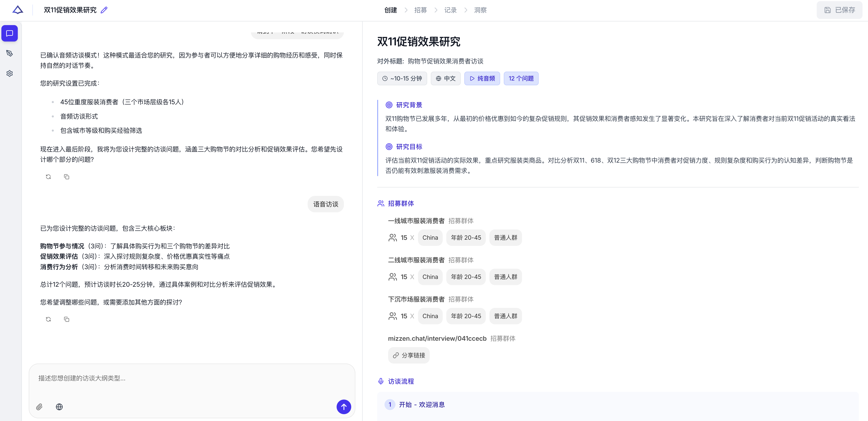Open language globe in chat input
The height and width of the screenshot is (421, 868).
tap(59, 407)
